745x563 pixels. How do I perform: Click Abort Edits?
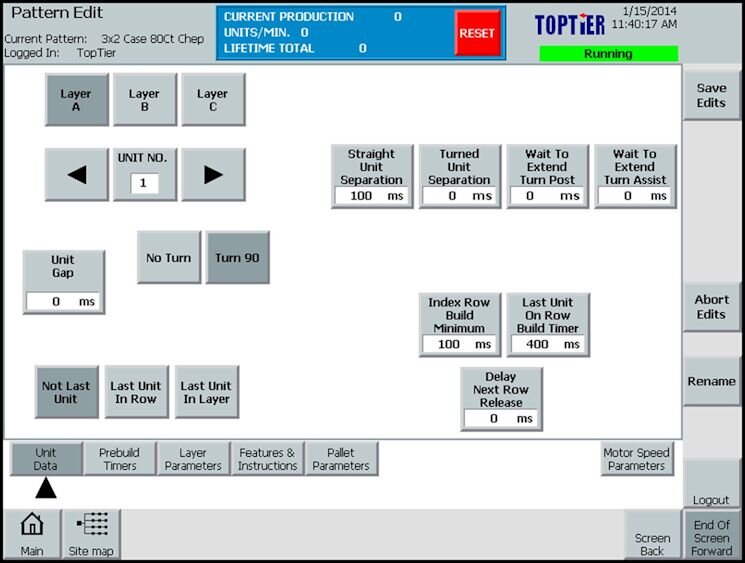[x=711, y=307]
